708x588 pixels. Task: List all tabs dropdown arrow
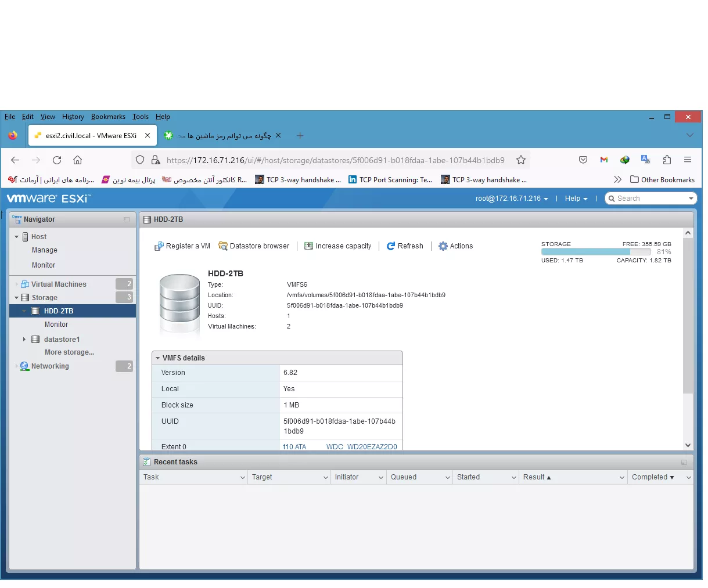[x=690, y=135]
